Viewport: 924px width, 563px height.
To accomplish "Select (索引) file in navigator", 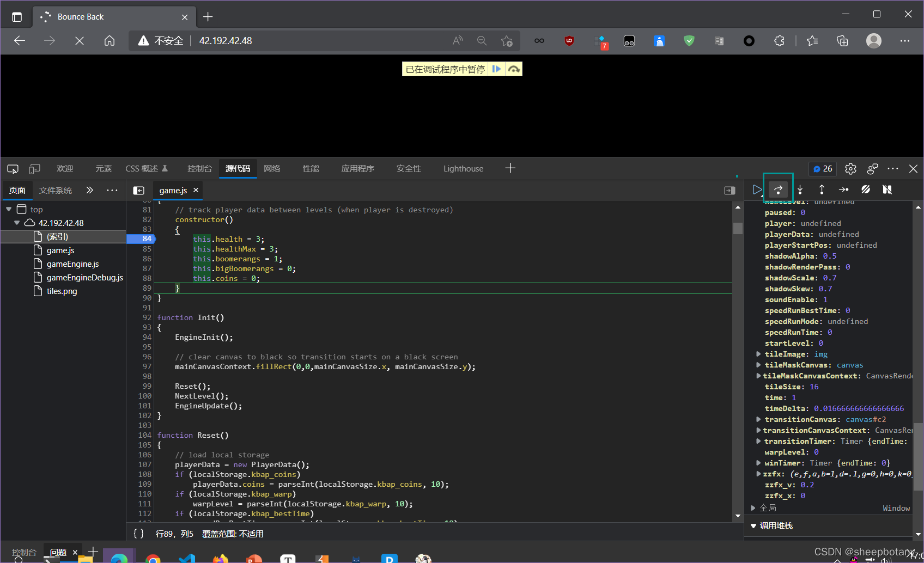I will pyautogui.click(x=63, y=236).
